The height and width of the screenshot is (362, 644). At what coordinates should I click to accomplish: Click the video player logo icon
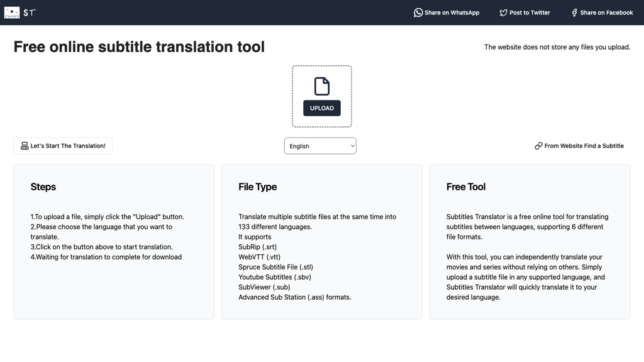[x=11, y=12]
